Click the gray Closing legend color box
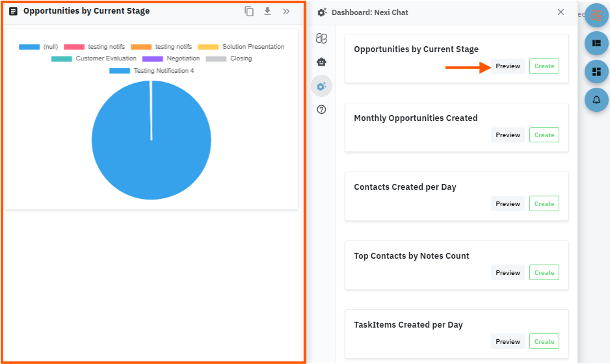Image resolution: width=610 pixels, height=364 pixels. (x=216, y=58)
